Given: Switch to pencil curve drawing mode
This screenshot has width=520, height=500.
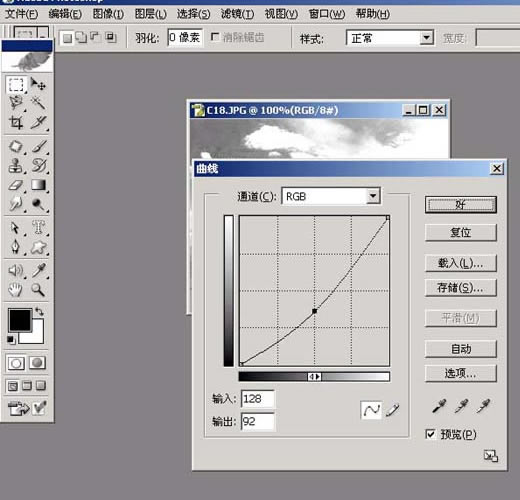Looking at the screenshot, I should click(x=393, y=410).
